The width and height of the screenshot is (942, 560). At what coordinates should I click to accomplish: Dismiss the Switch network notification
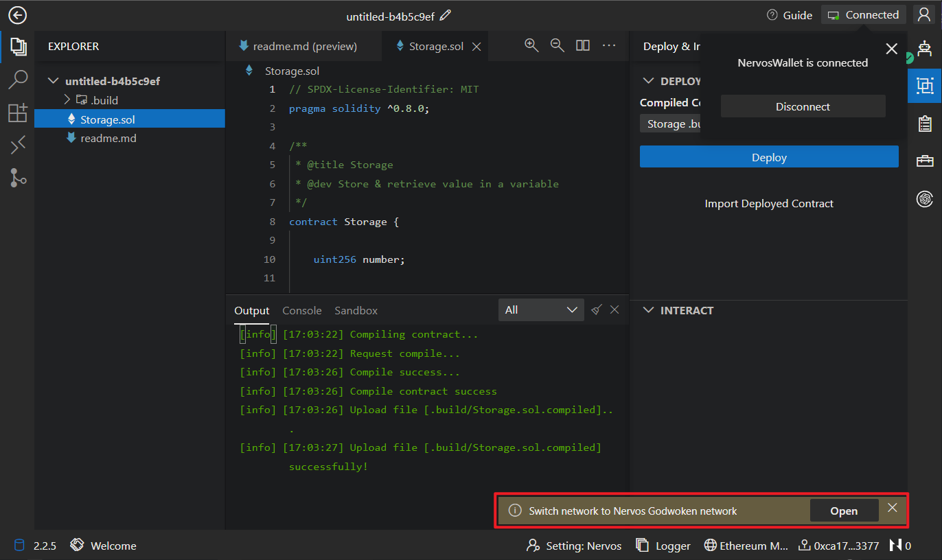tap(892, 508)
